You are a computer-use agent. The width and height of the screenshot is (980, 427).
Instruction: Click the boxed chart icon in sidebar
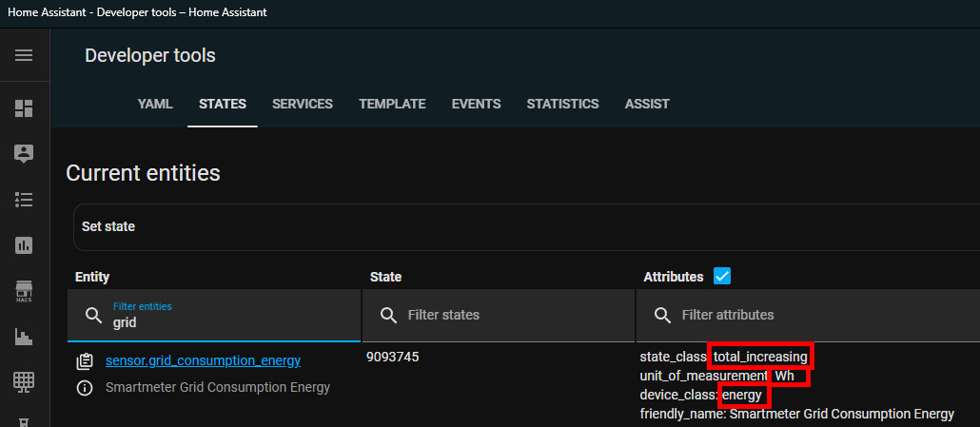point(24,244)
